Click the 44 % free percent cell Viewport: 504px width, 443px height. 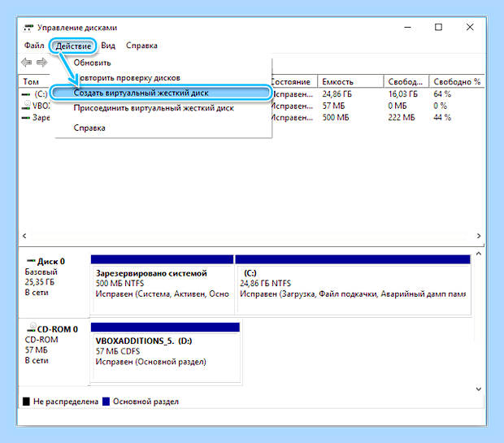[x=442, y=117]
